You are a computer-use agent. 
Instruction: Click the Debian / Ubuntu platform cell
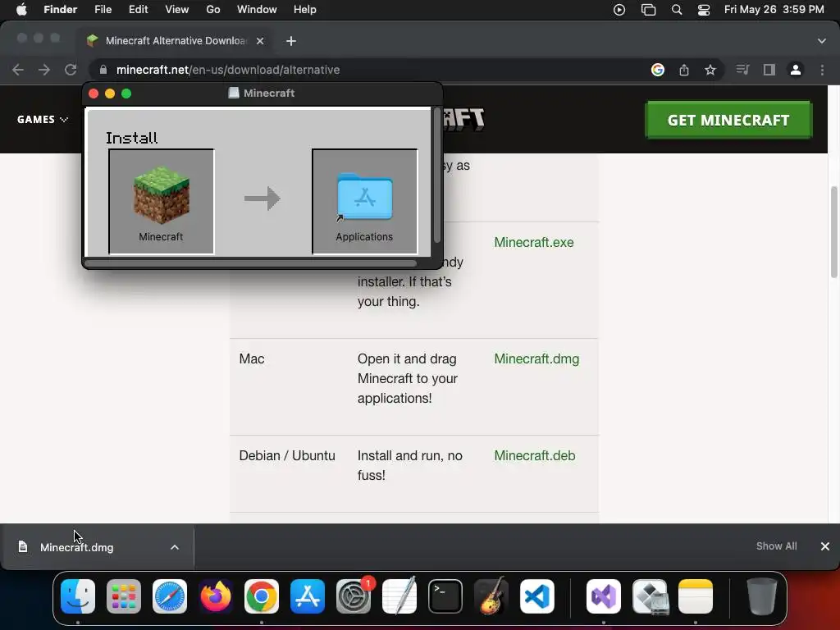(287, 455)
